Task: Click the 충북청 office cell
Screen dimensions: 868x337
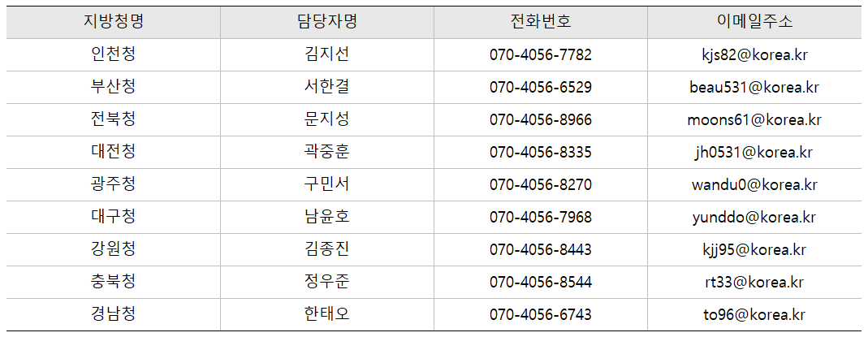Action: tap(113, 283)
